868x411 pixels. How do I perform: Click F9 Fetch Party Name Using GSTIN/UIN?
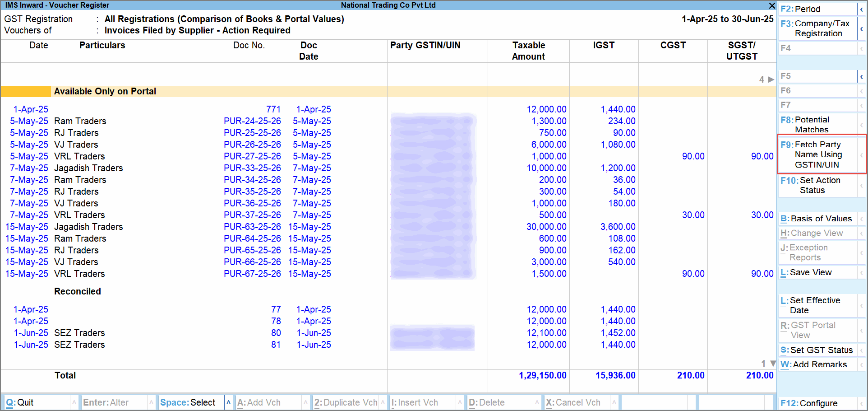point(817,154)
